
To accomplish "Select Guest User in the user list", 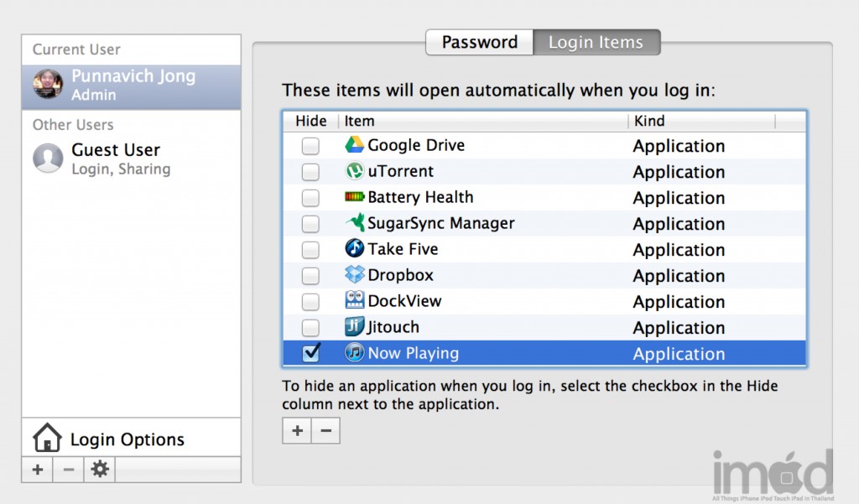I will [x=115, y=158].
